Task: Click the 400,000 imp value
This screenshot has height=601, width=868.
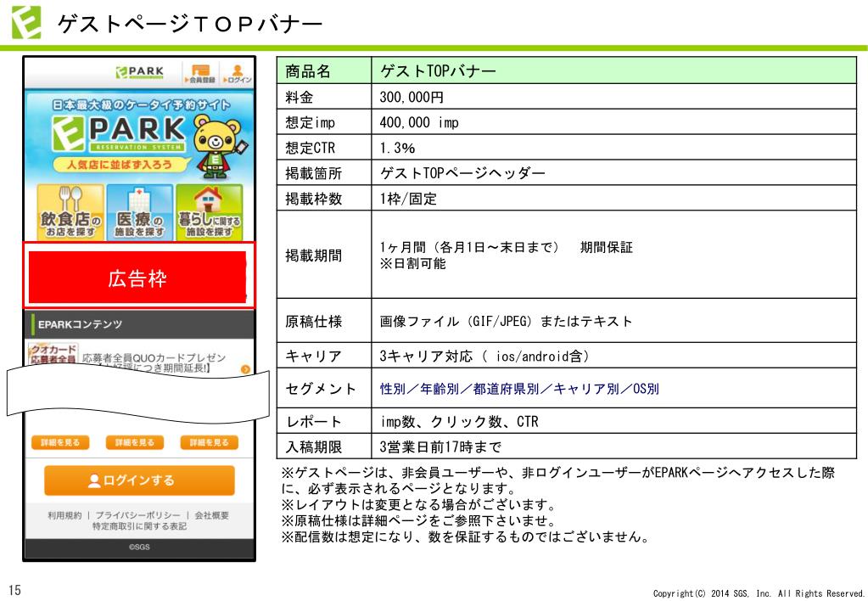Action: (x=419, y=122)
